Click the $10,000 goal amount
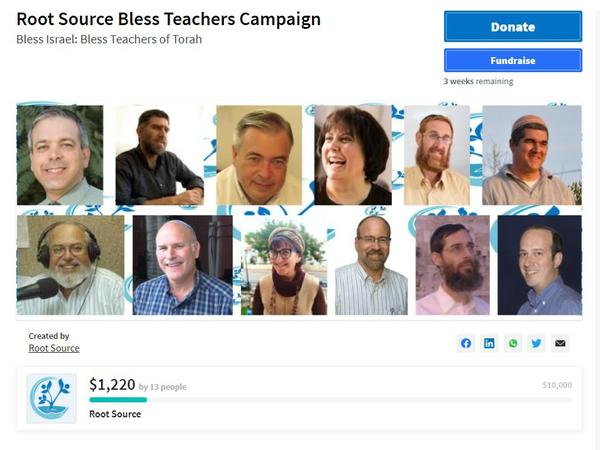 point(557,385)
